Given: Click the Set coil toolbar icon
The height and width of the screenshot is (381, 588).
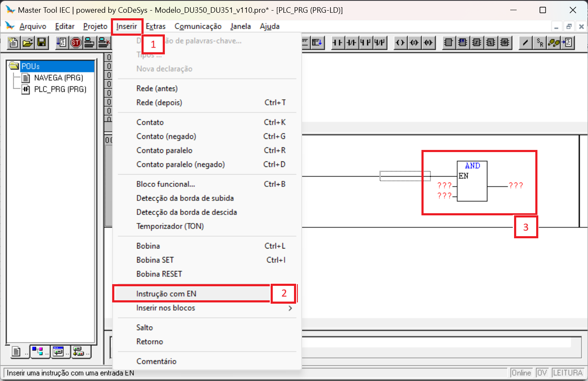Looking at the screenshot, I should (414, 42).
